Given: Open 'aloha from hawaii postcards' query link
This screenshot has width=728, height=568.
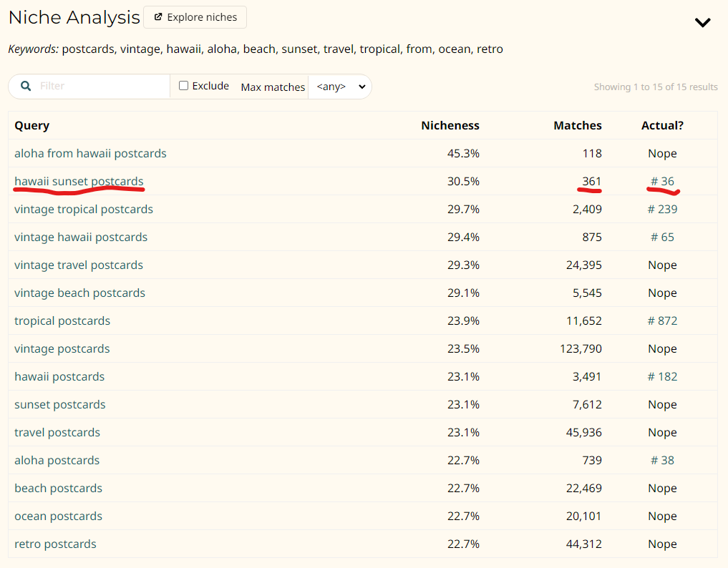Looking at the screenshot, I should click(90, 154).
